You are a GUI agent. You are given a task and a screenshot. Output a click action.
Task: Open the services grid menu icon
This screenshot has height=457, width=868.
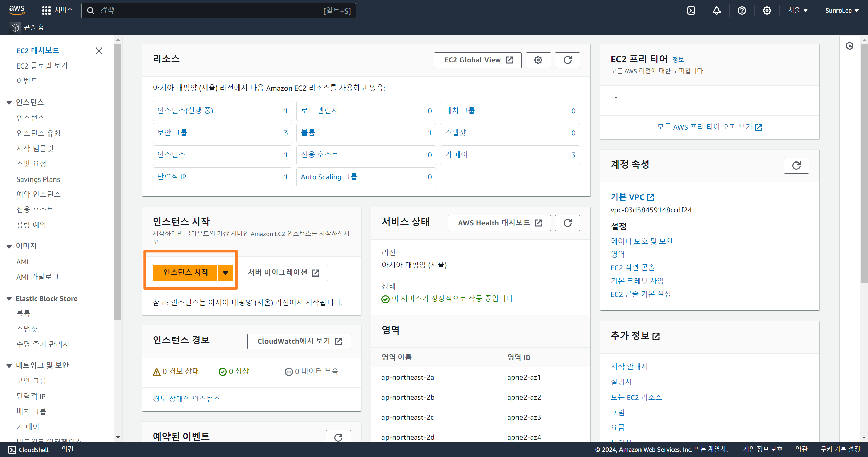[x=46, y=11]
